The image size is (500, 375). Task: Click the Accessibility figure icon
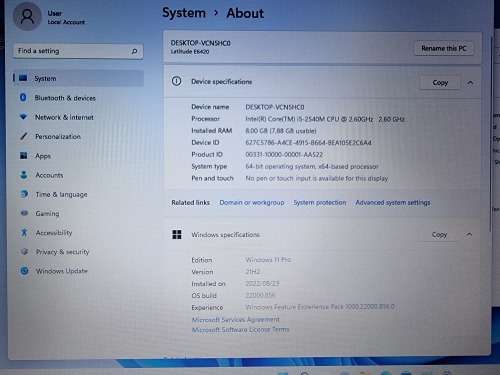click(24, 232)
